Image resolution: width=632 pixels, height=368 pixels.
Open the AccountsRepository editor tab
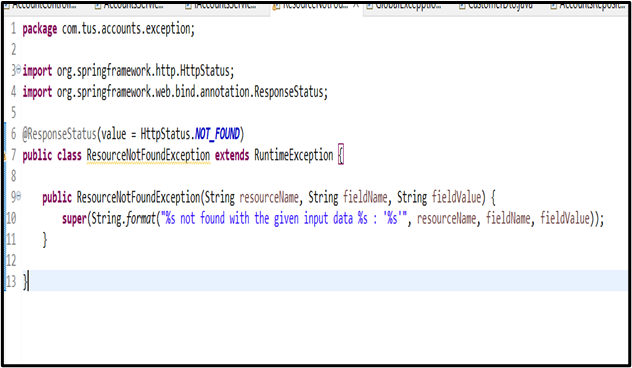coord(588,6)
